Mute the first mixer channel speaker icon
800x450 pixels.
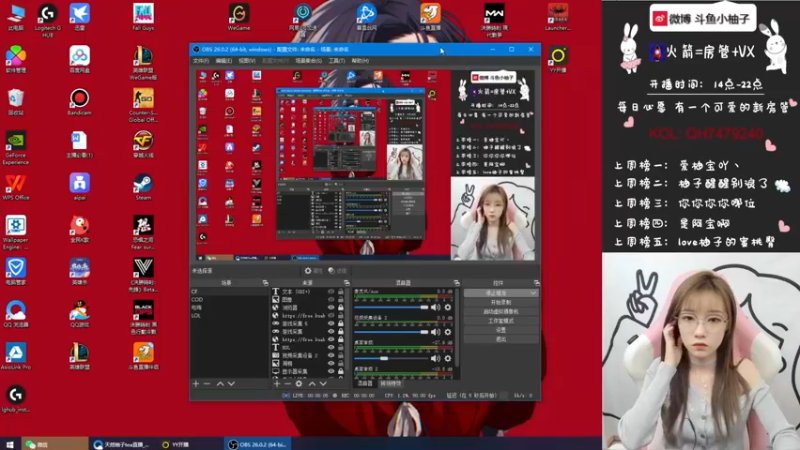point(435,307)
